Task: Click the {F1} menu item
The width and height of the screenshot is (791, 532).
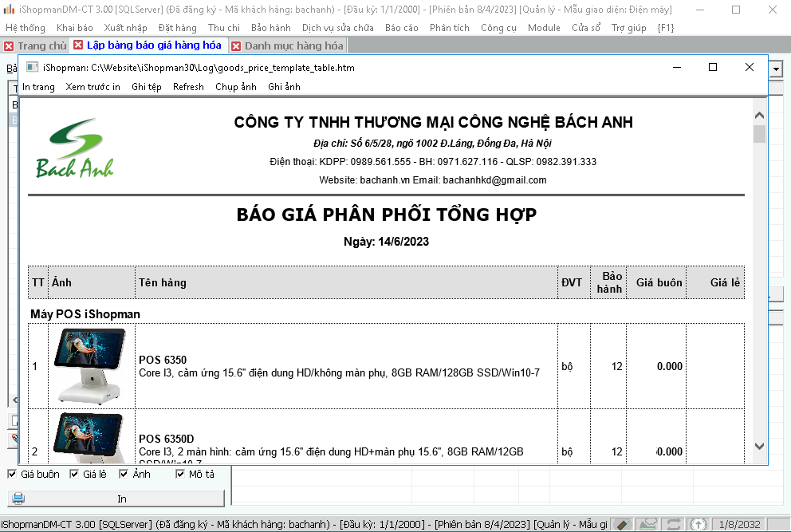Action: pos(666,28)
